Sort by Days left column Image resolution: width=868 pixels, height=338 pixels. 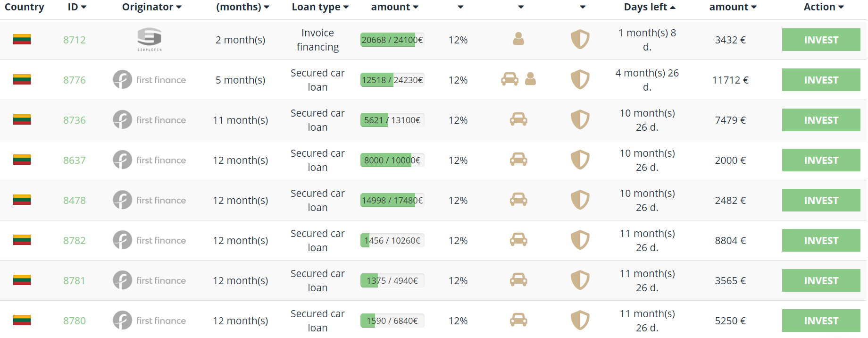[x=649, y=7]
